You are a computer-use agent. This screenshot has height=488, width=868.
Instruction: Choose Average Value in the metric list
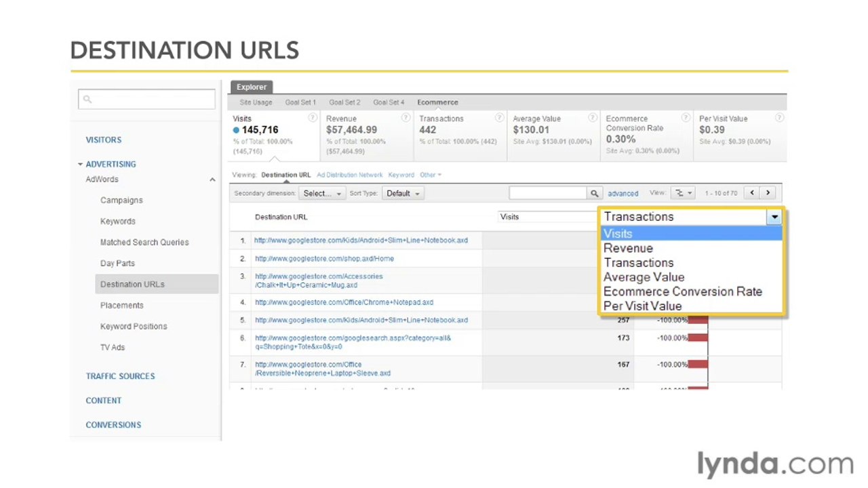[x=691, y=277]
